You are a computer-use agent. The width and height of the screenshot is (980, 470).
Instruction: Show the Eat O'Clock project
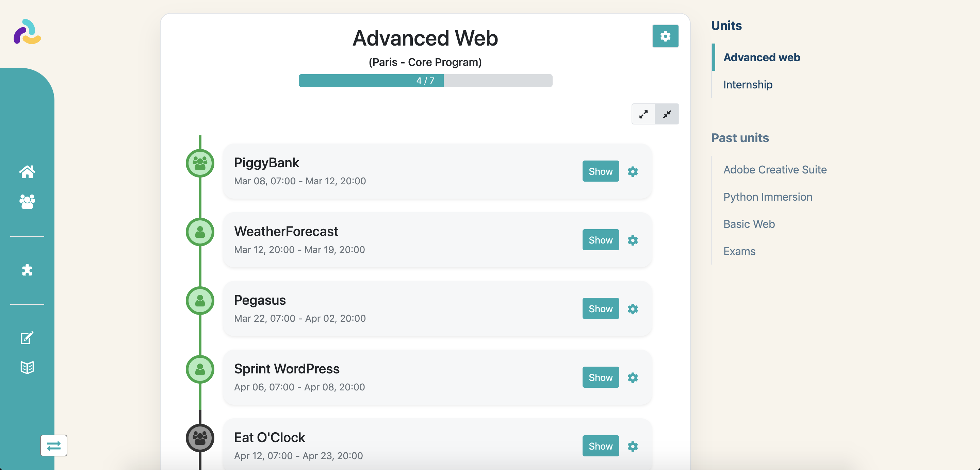click(x=601, y=446)
